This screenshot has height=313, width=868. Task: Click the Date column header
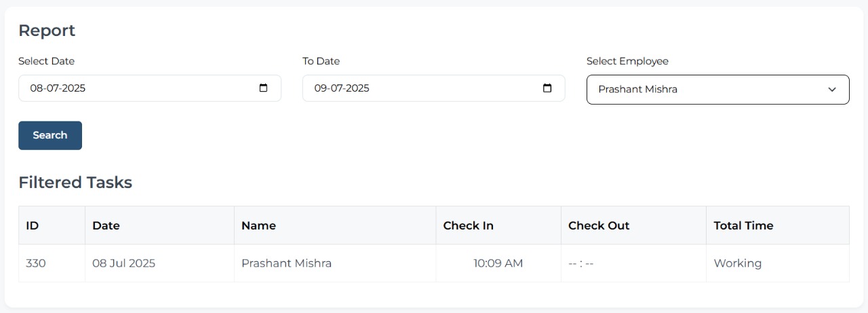106,225
